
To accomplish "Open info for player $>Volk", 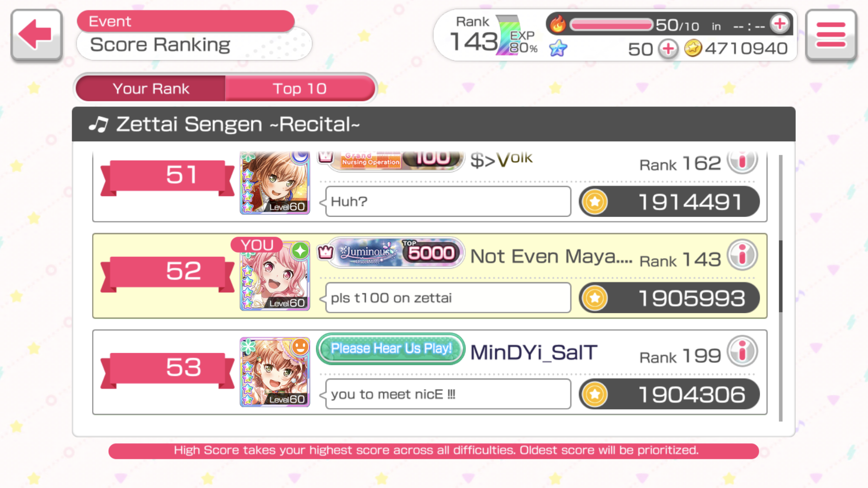I will point(742,161).
